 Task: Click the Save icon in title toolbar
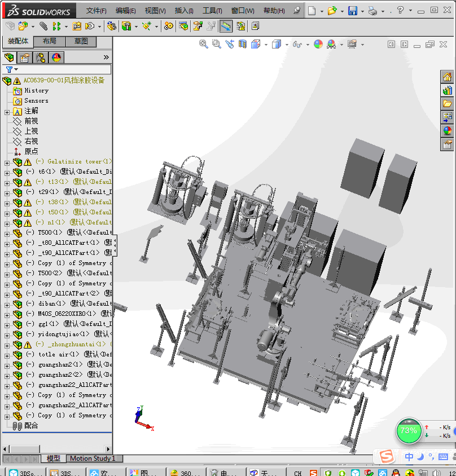click(x=352, y=11)
